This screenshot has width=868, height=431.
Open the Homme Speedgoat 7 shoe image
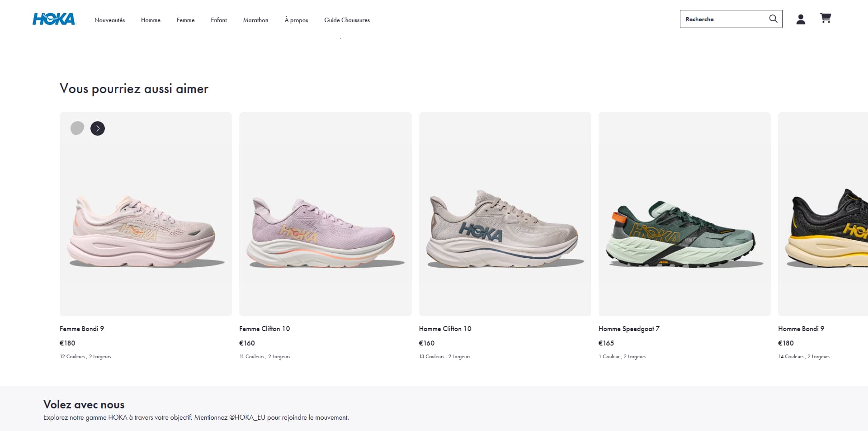pos(684,214)
